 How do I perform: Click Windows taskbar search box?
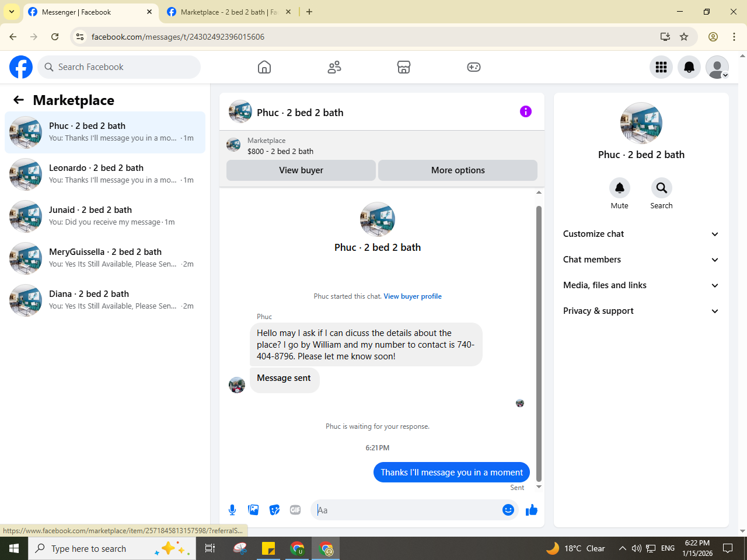111,548
